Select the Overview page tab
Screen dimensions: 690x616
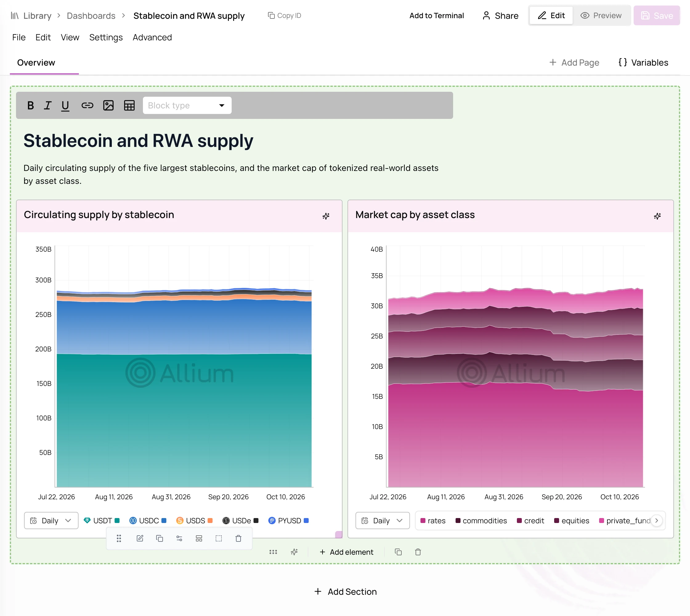[x=36, y=63]
